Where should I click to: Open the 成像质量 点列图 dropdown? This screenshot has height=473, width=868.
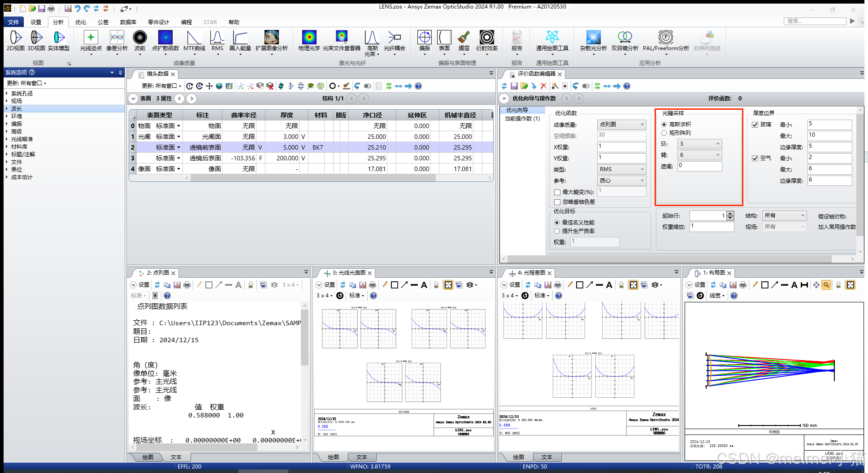tap(622, 125)
